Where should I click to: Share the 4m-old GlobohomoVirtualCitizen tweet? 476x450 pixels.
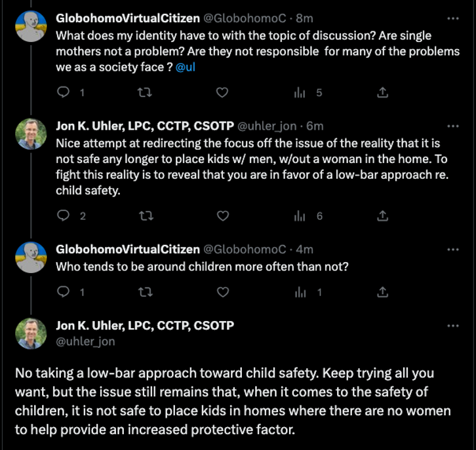tap(384, 292)
